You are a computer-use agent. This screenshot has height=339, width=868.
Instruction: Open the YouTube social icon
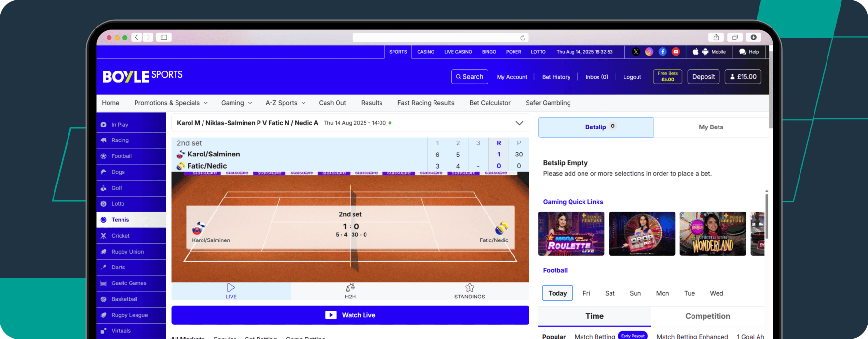click(x=676, y=52)
